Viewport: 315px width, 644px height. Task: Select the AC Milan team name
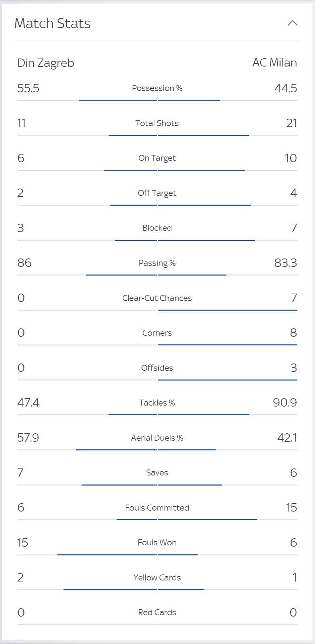[x=275, y=63]
